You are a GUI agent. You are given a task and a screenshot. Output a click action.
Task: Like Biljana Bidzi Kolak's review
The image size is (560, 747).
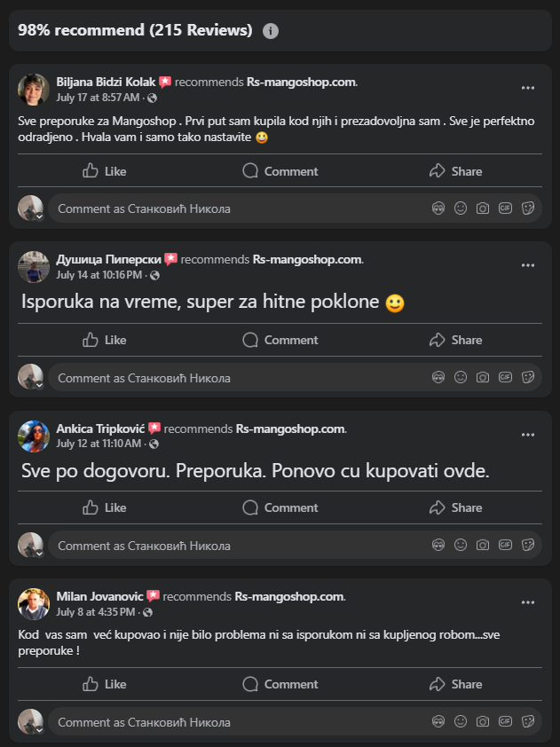point(105,171)
